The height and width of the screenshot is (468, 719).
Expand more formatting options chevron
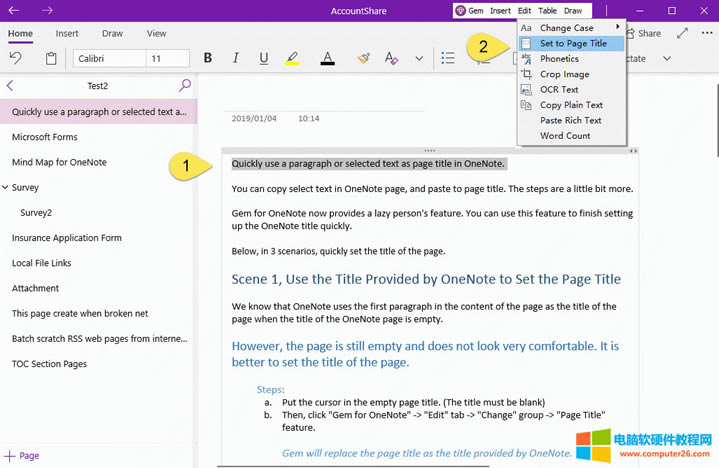(419, 59)
